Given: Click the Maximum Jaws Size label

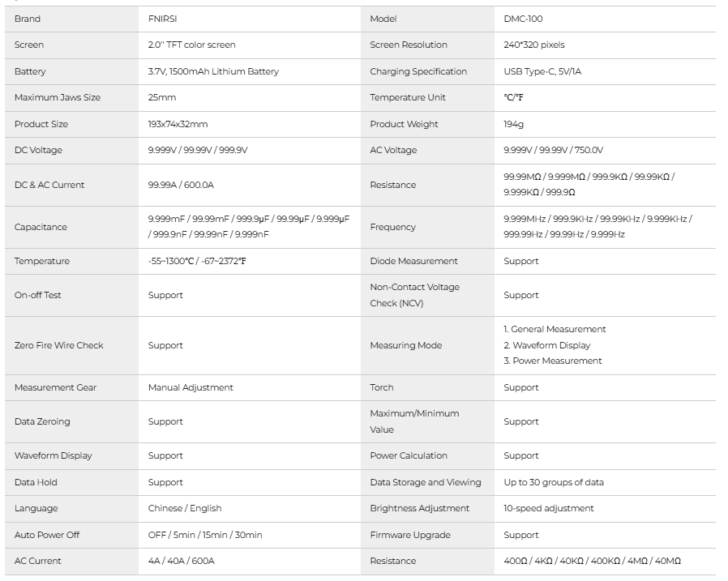Looking at the screenshot, I should click(x=58, y=98).
